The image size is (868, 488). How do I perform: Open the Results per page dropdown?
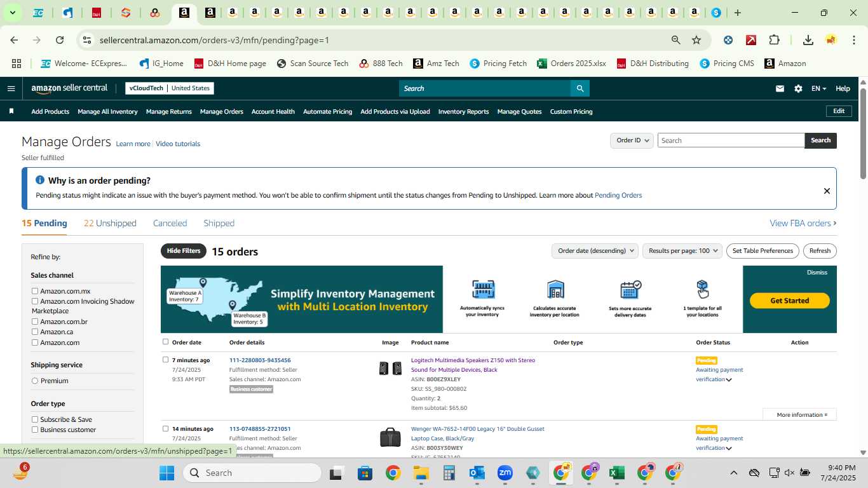pyautogui.click(x=682, y=251)
